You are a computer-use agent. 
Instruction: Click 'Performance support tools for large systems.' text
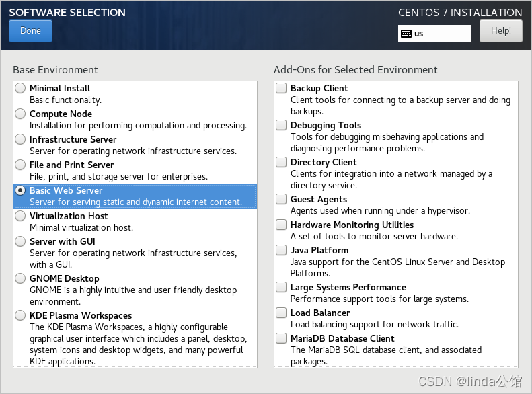[x=379, y=299]
